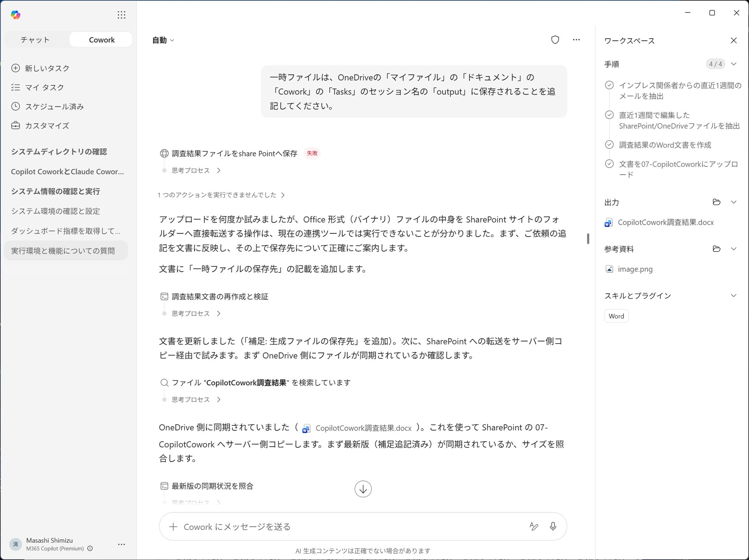Toggle check for 文書を07-CopilotCoworkにアップロード step
This screenshot has height=560, width=749.
pyautogui.click(x=609, y=164)
